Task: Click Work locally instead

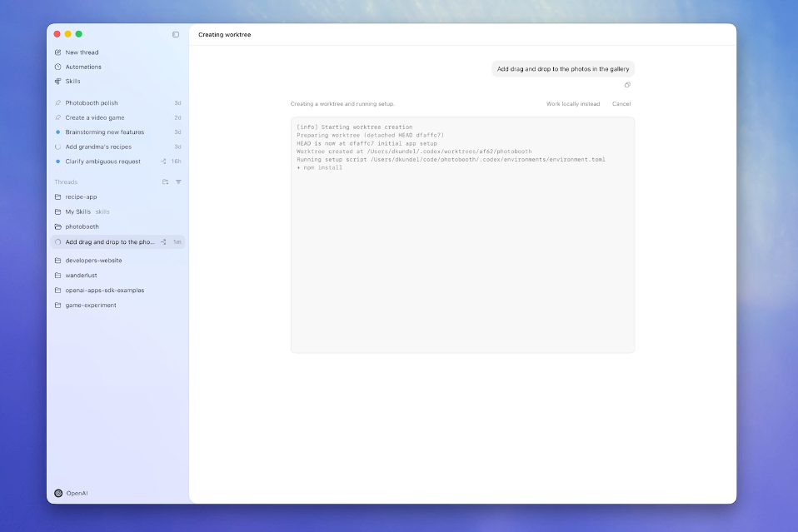Action: [x=572, y=104]
